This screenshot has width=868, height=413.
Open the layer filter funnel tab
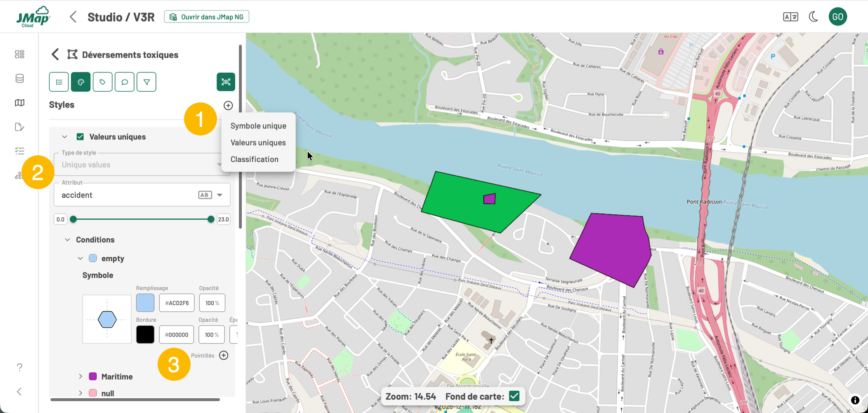[146, 82]
